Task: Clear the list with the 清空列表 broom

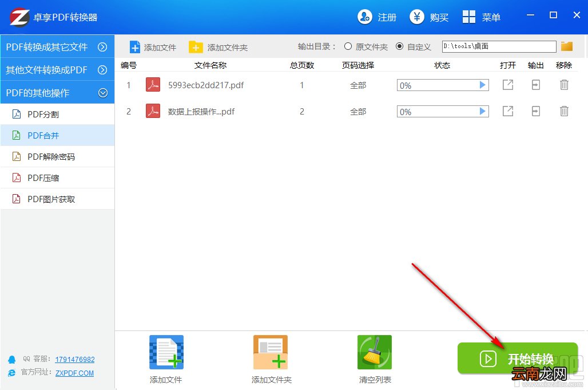Action: click(375, 352)
